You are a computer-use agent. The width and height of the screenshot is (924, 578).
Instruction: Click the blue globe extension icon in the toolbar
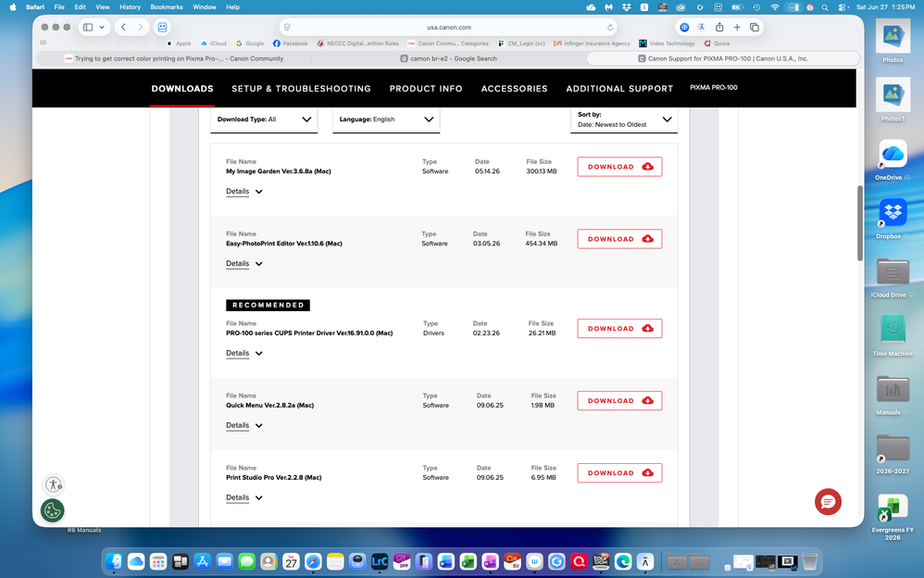[x=684, y=27]
